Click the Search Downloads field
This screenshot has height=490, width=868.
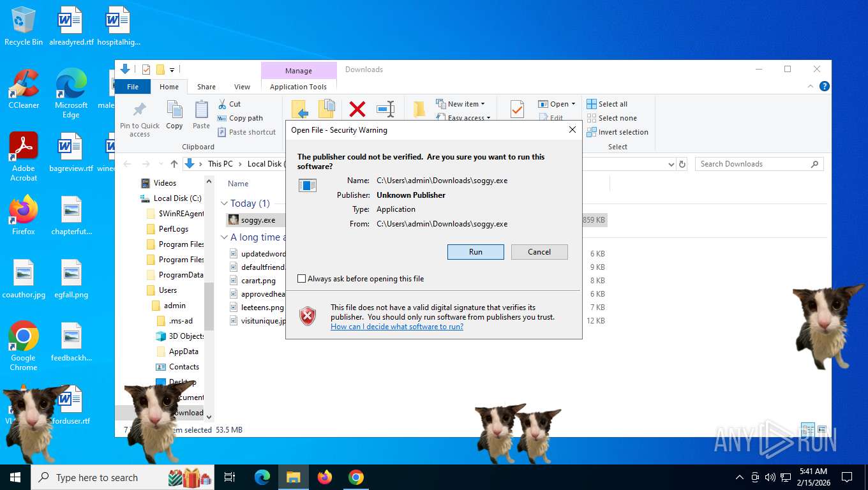point(759,164)
